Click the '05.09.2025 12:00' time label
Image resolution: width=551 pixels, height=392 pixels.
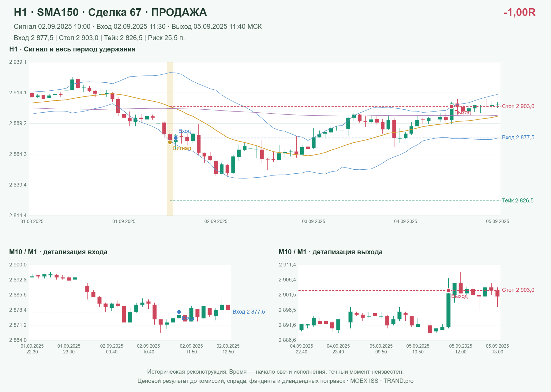click(461, 349)
